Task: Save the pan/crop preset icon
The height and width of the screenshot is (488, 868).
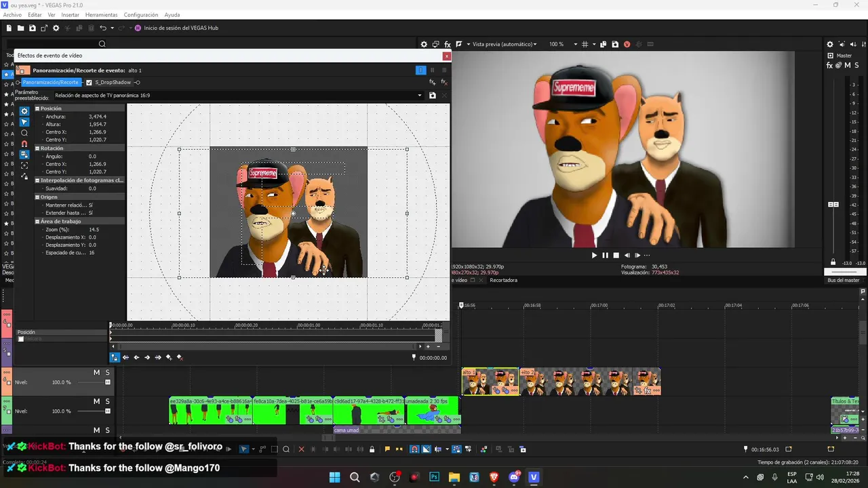Action: (x=433, y=96)
